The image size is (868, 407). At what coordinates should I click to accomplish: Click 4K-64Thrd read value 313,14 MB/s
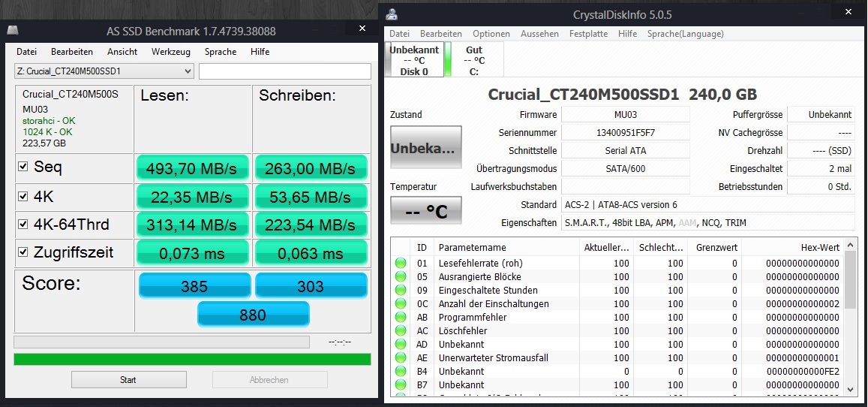[192, 225]
